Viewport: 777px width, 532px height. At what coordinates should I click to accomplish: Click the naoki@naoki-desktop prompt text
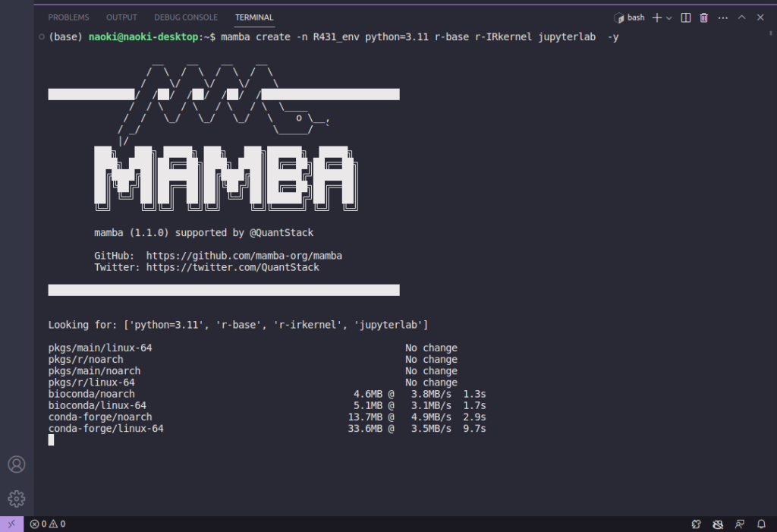point(143,36)
